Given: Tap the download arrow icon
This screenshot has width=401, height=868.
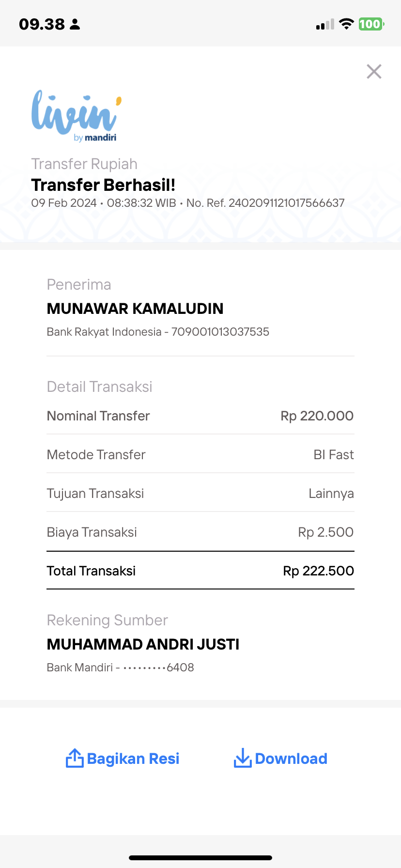Looking at the screenshot, I should tap(243, 758).
